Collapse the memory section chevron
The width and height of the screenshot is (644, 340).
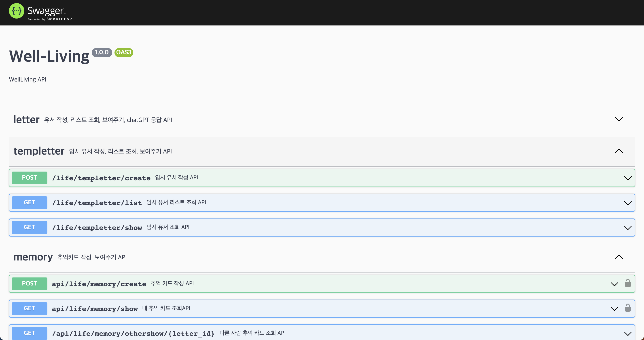click(619, 257)
